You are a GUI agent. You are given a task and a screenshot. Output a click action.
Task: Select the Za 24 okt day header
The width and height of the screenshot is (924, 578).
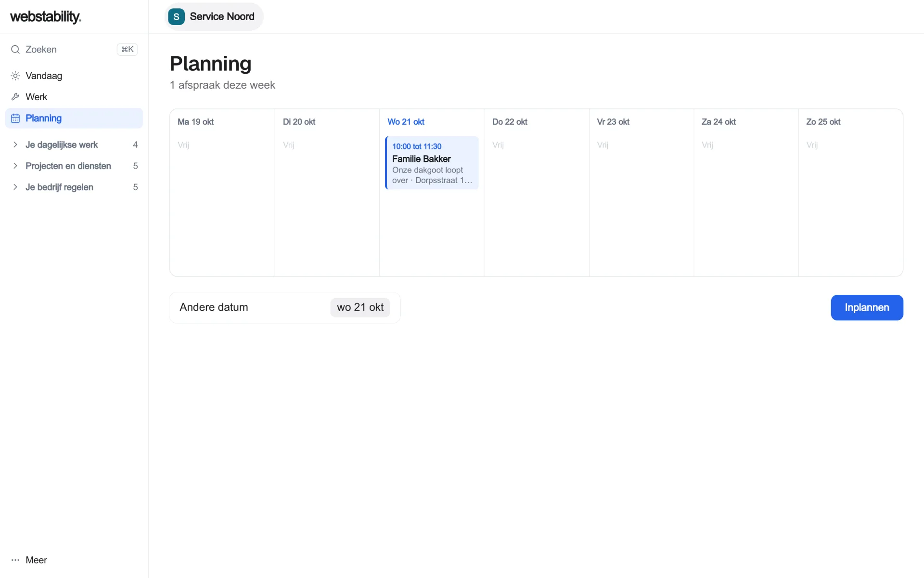[719, 122]
